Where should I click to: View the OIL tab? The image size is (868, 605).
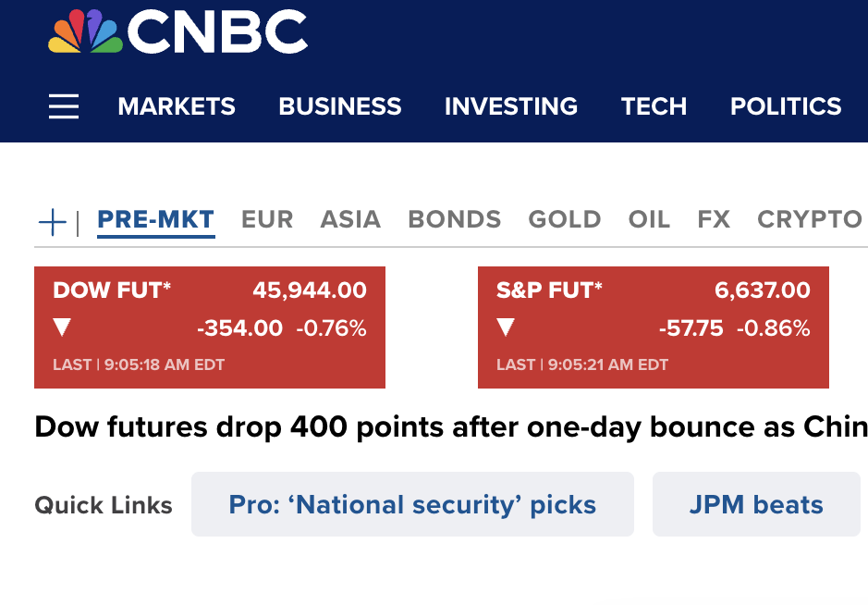[649, 220]
